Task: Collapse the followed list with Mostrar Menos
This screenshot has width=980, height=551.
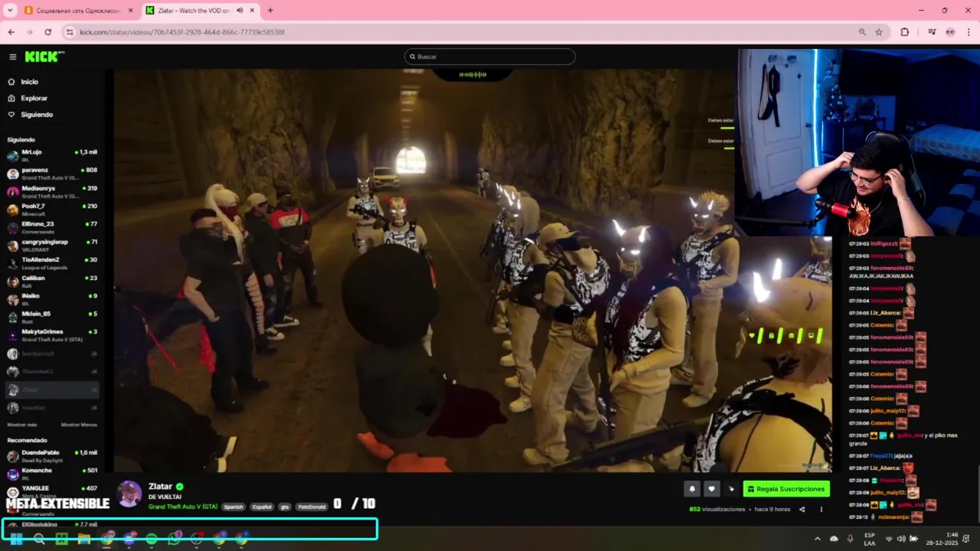Action: (x=79, y=424)
